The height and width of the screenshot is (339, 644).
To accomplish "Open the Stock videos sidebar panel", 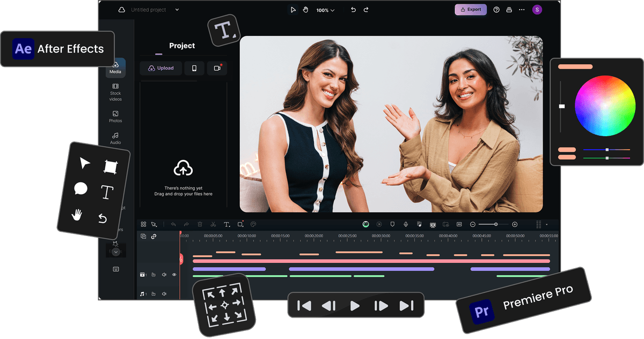I will (115, 92).
